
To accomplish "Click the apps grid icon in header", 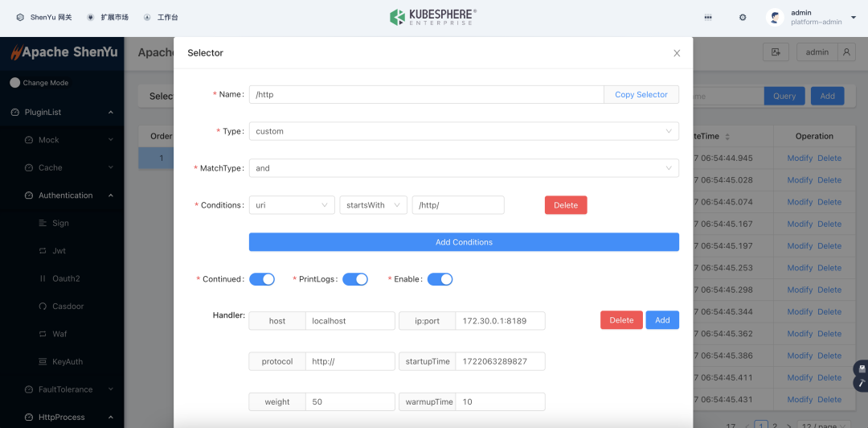I will pyautogui.click(x=708, y=17).
